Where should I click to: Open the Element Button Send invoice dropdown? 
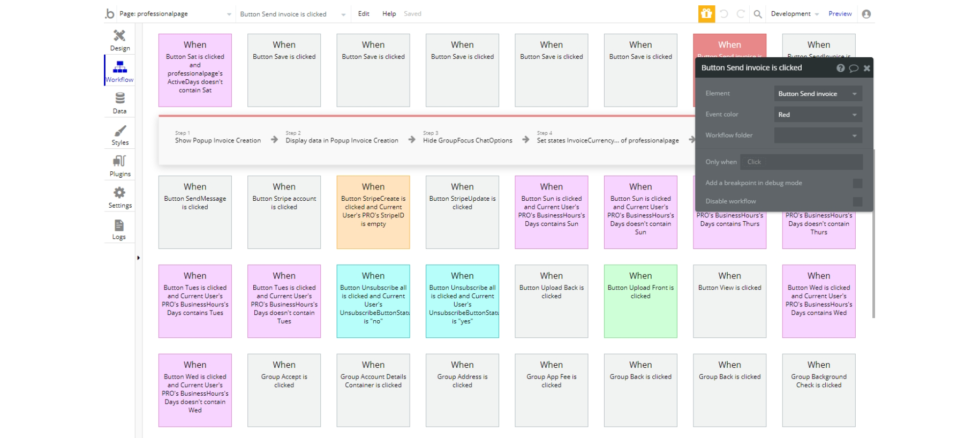(818, 94)
